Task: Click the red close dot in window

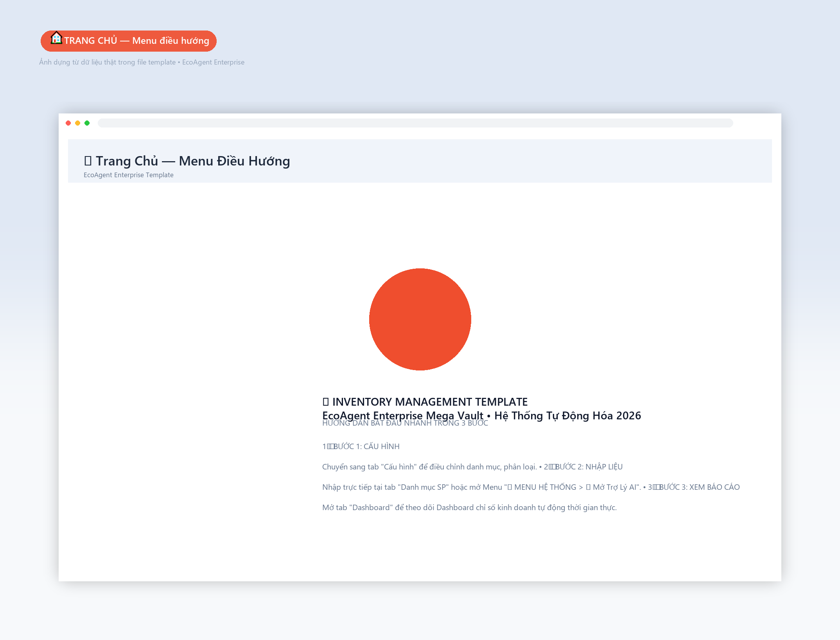Action: click(68, 123)
